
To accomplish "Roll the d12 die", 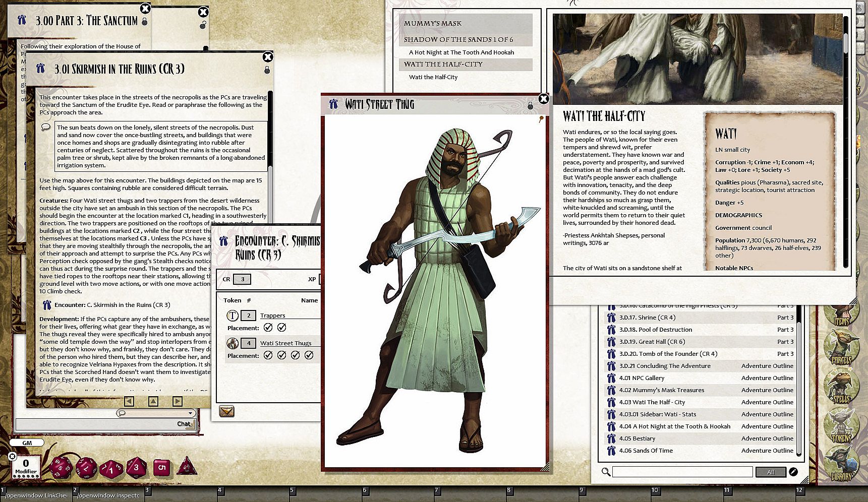I will point(86,468).
